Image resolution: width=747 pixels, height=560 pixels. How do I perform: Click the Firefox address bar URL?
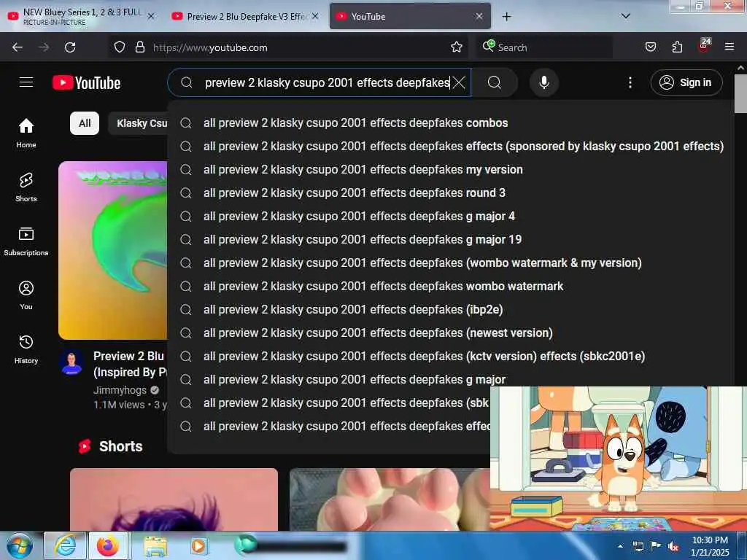pyautogui.click(x=209, y=47)
